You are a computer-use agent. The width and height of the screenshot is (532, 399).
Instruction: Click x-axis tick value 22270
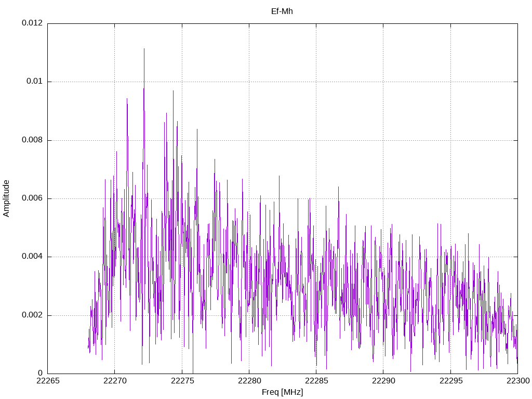pyautogui.click(x=115, y=381)
